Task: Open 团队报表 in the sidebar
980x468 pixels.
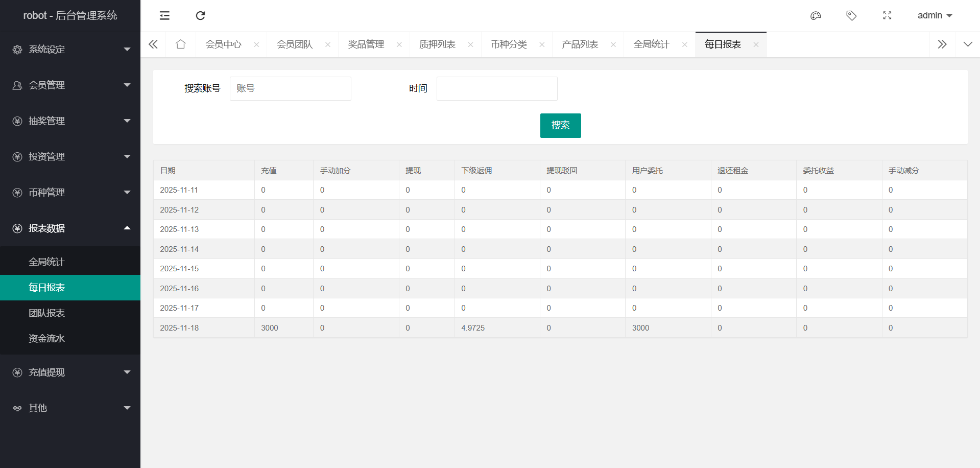Action: pyautogui.click(x=47, y=313)
